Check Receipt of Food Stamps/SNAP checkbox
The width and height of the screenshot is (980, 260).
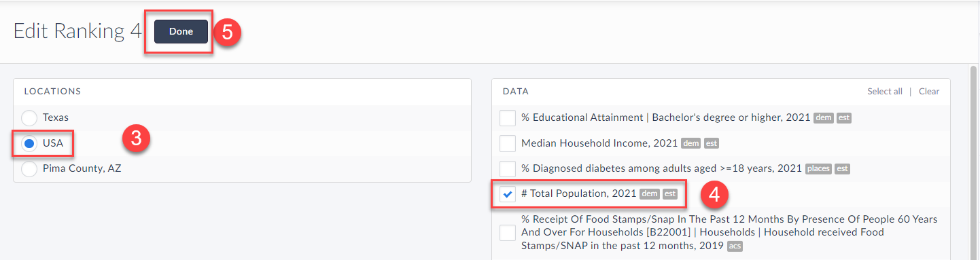pos(508,232)
